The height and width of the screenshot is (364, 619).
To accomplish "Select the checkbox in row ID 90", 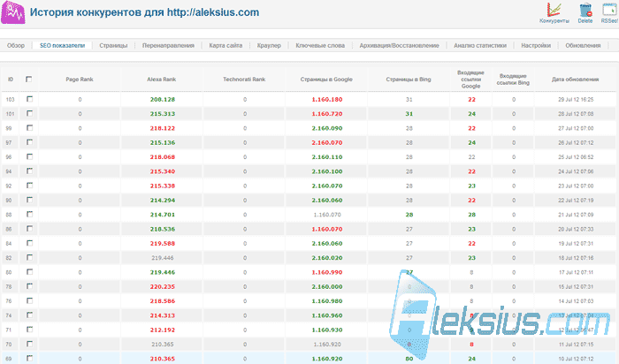I will point(29,200).
